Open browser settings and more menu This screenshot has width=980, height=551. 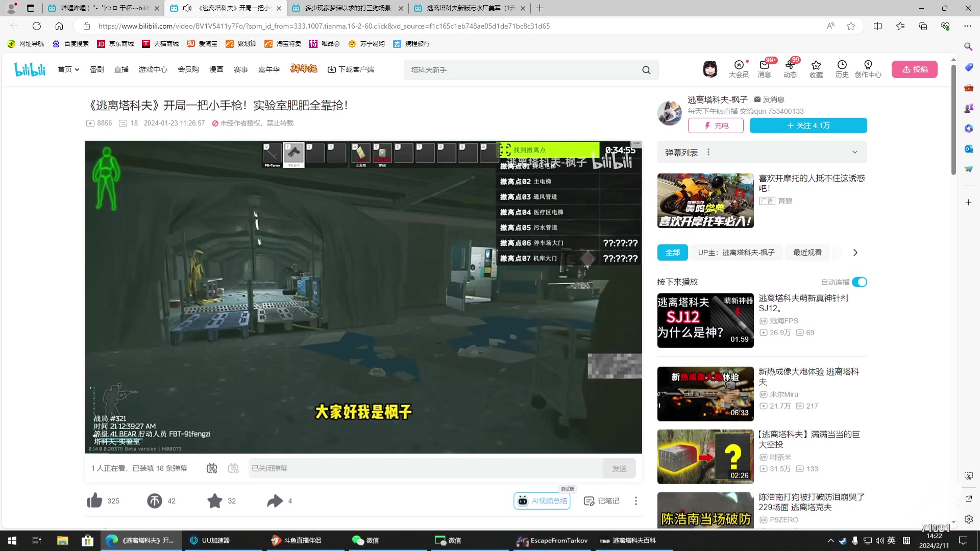click(968, 26)
